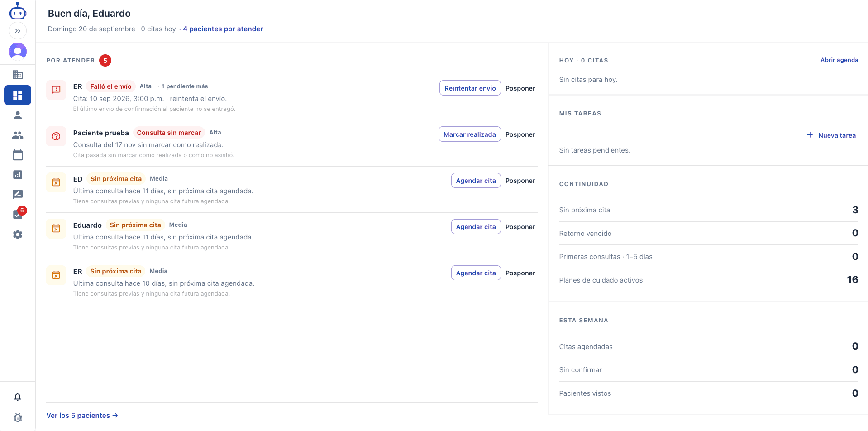Open the group of people icon

pyautogui.click(x=18, y=135)
